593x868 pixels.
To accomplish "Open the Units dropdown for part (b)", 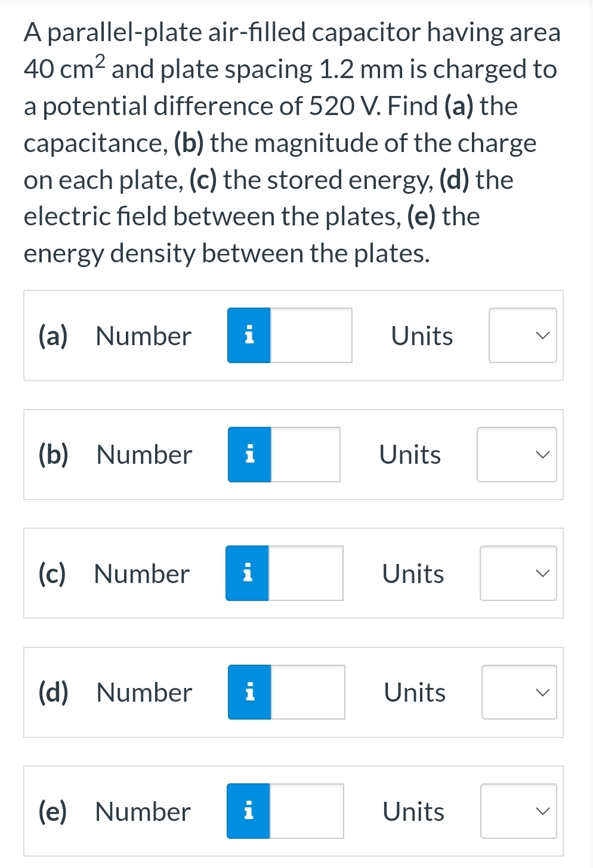I will coord(516,454).
